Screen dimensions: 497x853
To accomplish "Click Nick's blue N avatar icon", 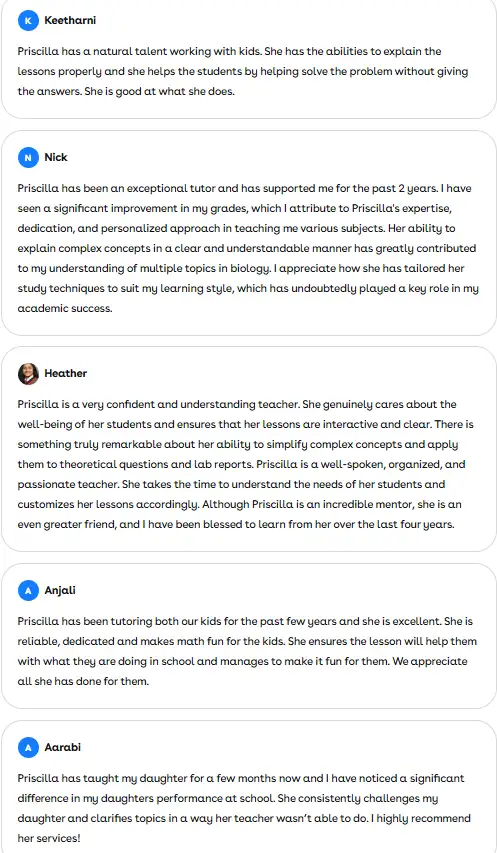I will [x=28, y=158].
